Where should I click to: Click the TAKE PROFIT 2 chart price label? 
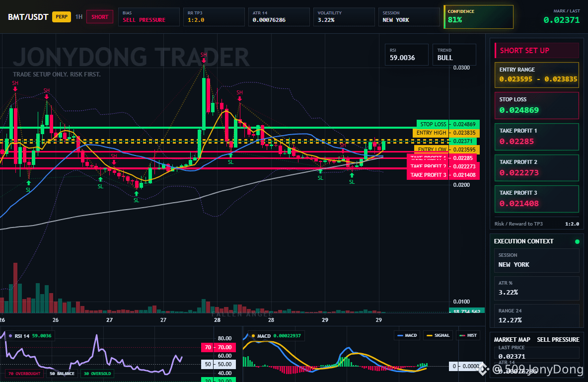(x=443, y=166)
